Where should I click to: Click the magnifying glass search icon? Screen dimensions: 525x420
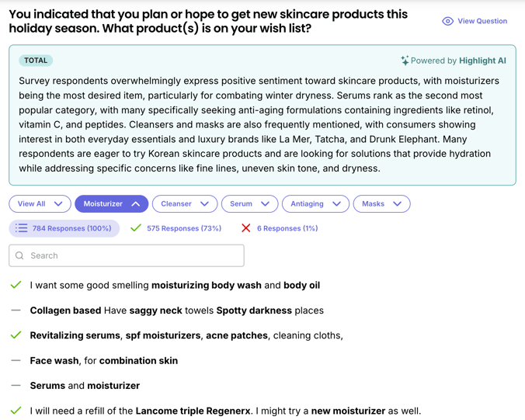click(20, 255)
